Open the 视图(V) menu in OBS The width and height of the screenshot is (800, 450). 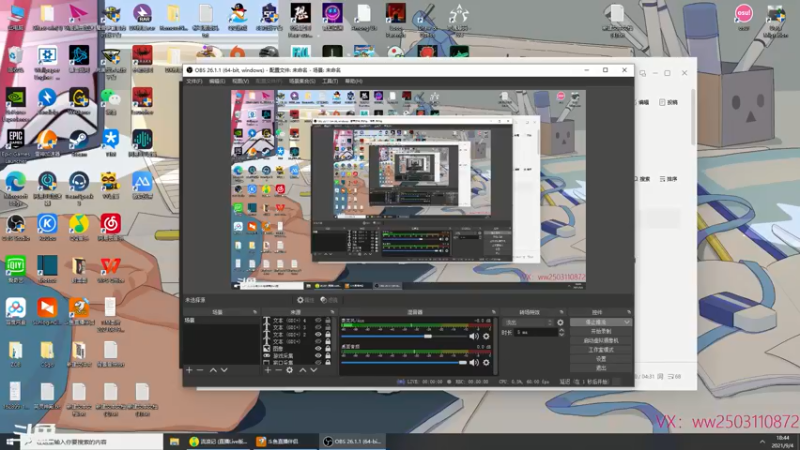(240, 81)
